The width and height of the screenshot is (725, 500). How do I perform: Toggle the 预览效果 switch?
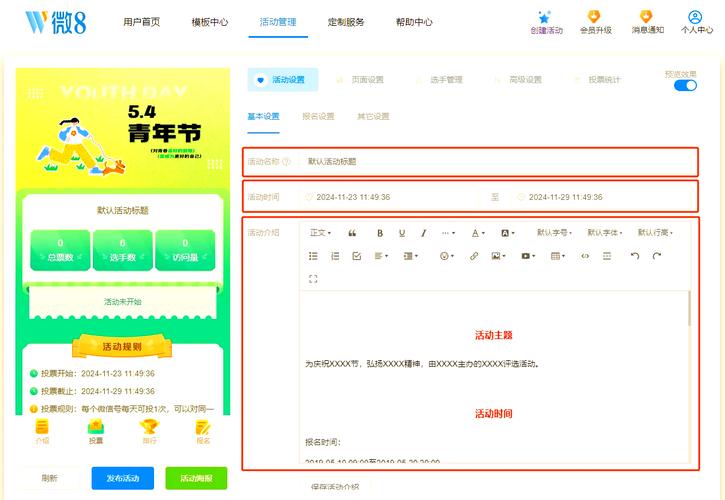(685, 86)
